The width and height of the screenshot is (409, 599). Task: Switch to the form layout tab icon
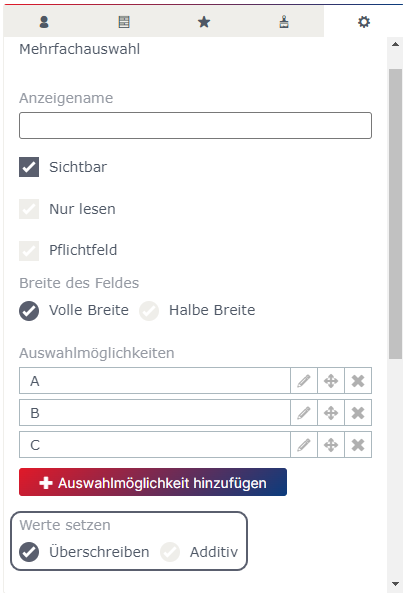tap(124, 22)
